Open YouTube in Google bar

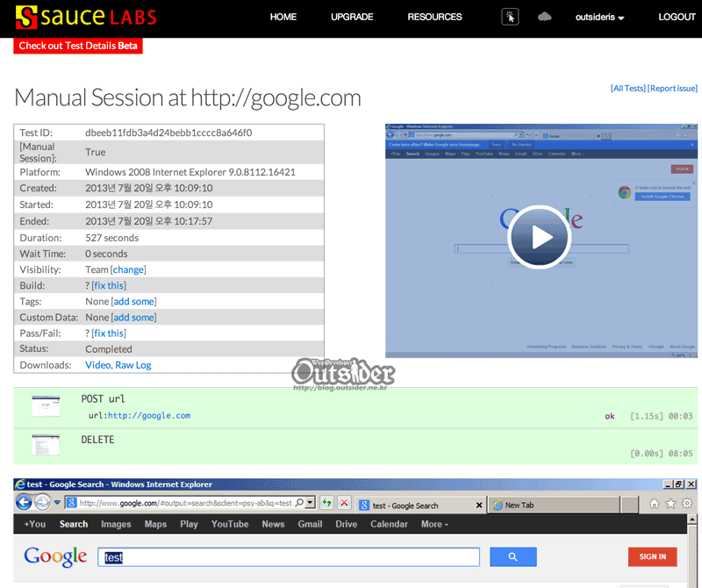pos(230,524)
